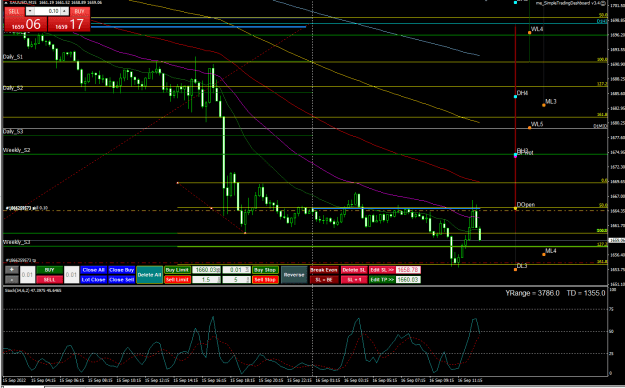
Task: Click the Buy Stop button
Action: coord(265,270)
